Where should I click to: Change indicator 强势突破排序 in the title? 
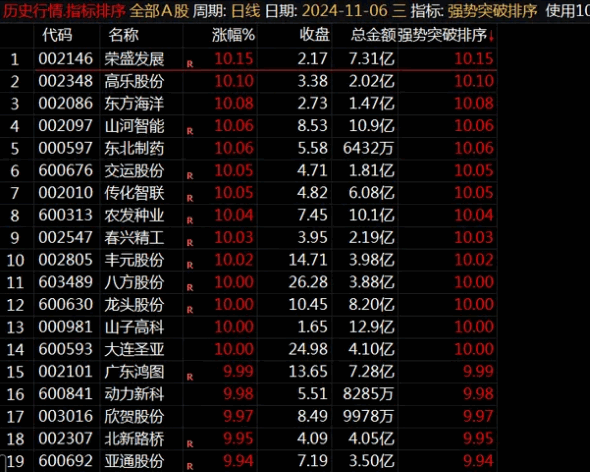pos(492,11)
